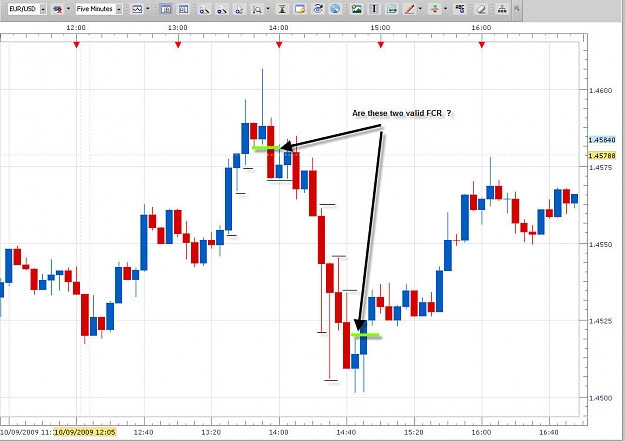625x441 pixels.
Task: Click the line chart type icon
Action: (x=137, y=9)
